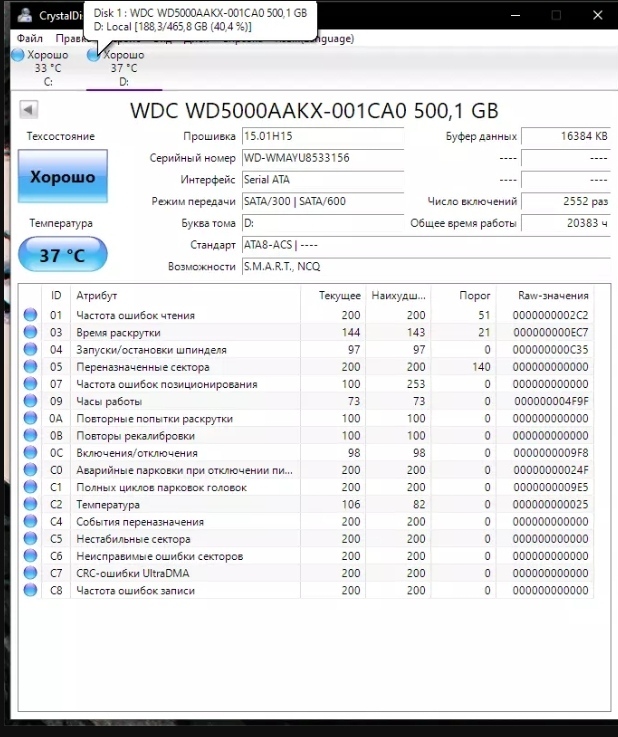Select row Включения/отключения
The width and height of the screenshot is (618, 737).
click(x=306, y=452)
